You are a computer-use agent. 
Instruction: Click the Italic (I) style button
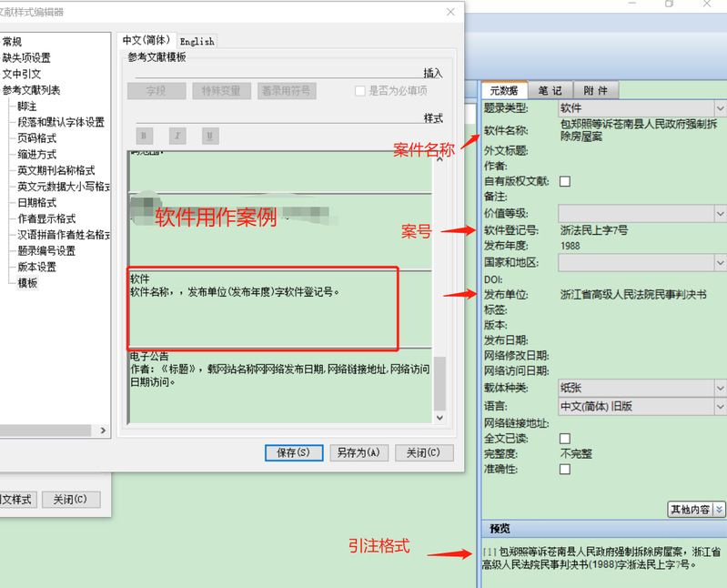click(177, 136)
